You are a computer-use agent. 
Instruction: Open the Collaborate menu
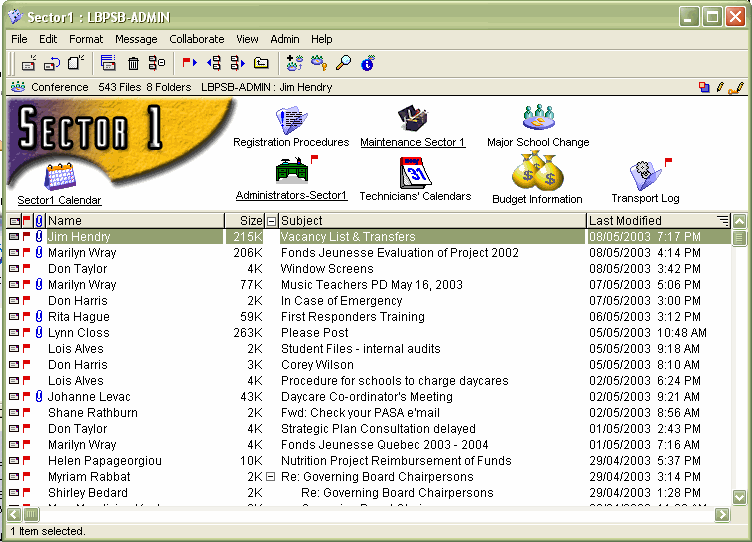tap(196, 39)
